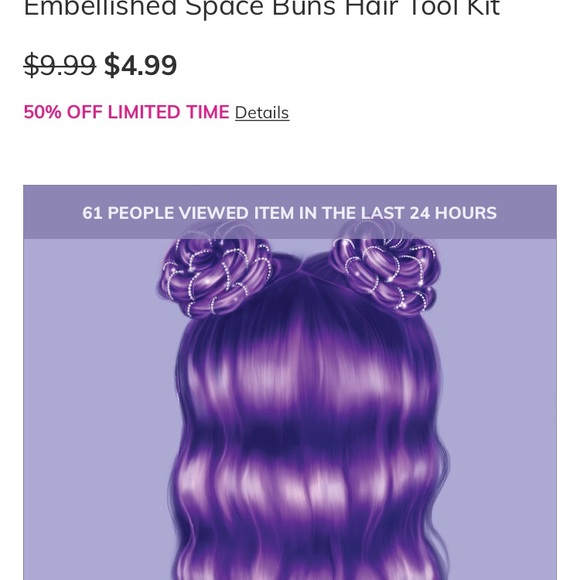Click the 50% OFF LIMITED TIME promo text
The width and height of the screenshot is (580, 580).
(126, 112)
